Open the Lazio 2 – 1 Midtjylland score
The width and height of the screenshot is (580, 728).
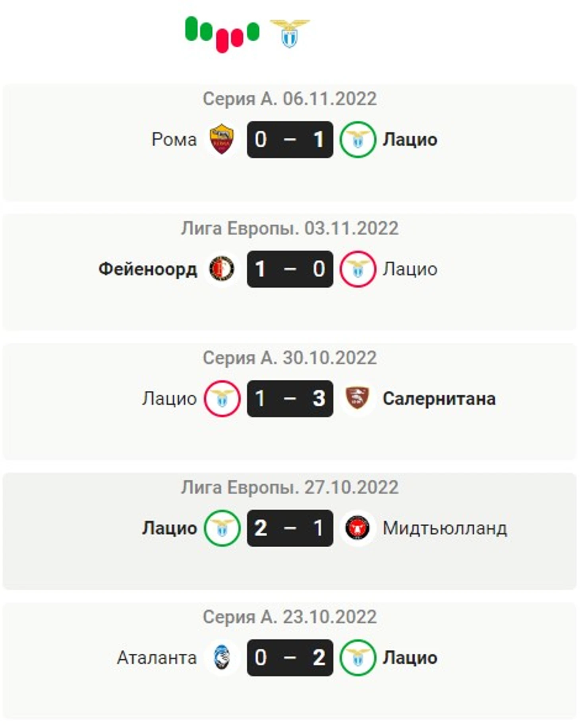(290, 528)
